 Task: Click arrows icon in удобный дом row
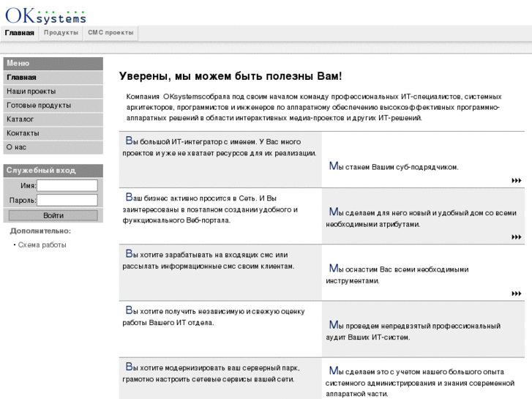tap(517, 236)
